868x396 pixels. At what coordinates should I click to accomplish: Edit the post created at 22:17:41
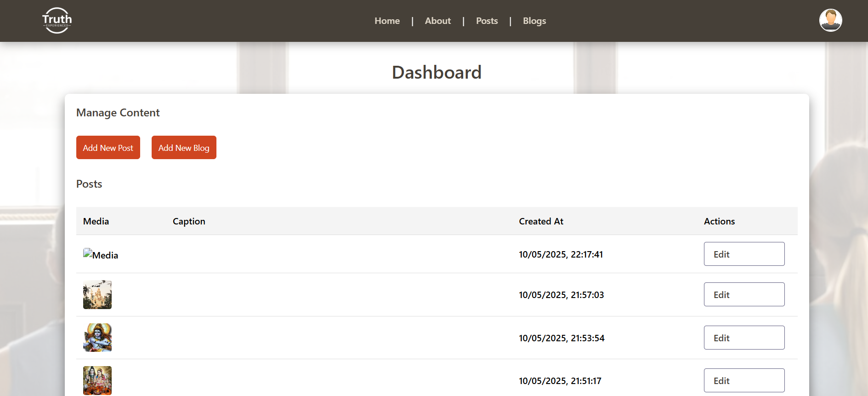pos(744,254)
